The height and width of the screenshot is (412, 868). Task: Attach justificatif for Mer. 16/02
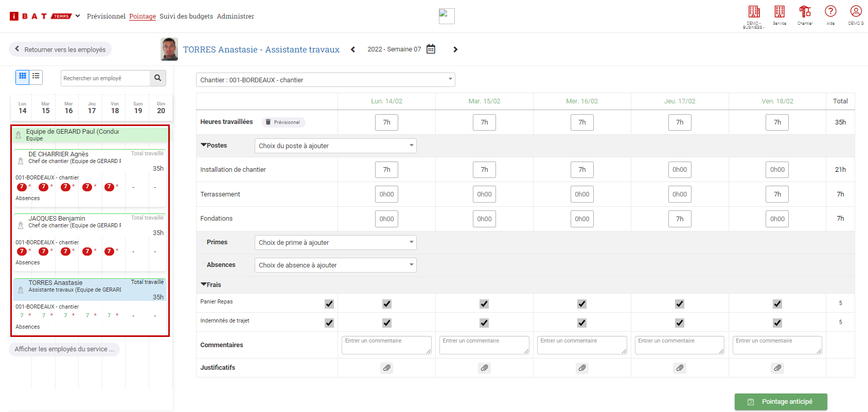582,368
